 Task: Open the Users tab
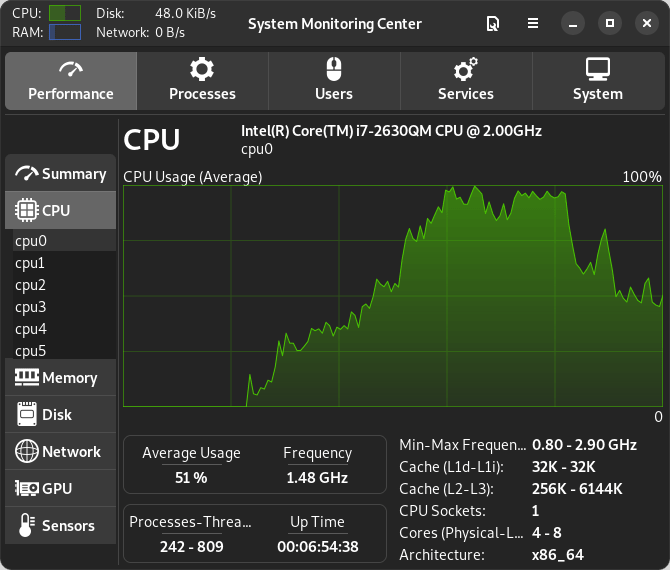pos(334,81)
